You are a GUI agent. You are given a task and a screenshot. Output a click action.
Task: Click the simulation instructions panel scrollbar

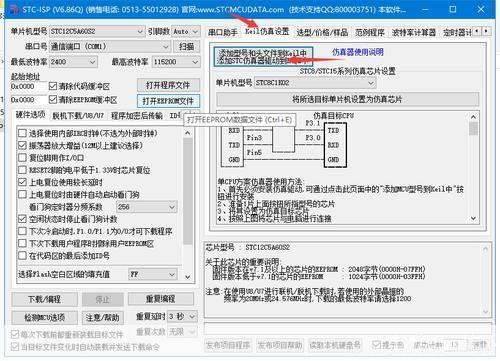[473, 168]
